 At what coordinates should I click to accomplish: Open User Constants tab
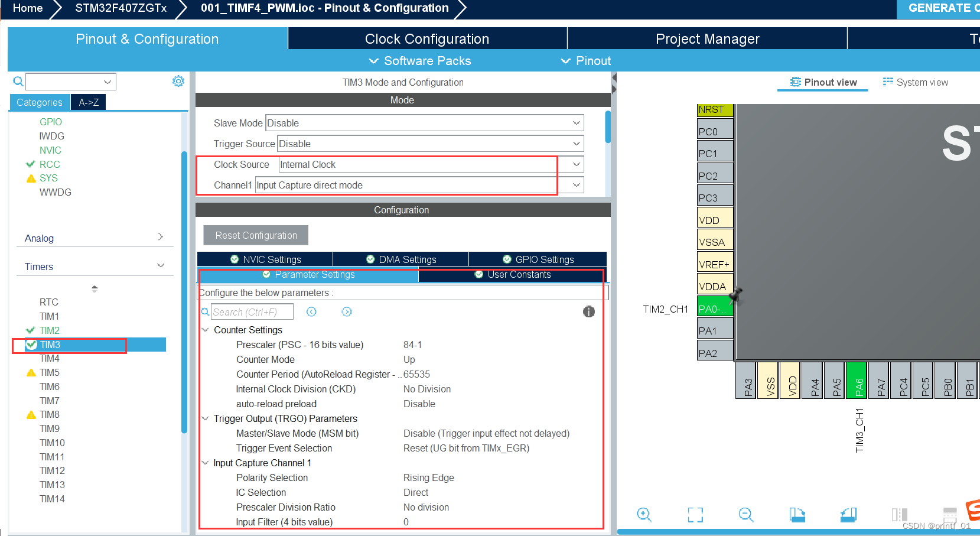[512, 275]
